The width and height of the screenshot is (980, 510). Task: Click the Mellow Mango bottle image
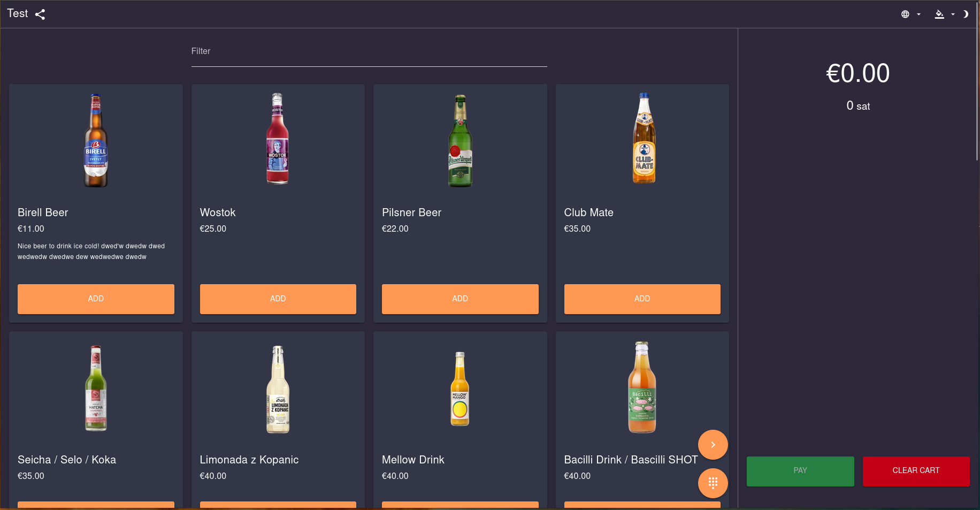coord(460,389)
